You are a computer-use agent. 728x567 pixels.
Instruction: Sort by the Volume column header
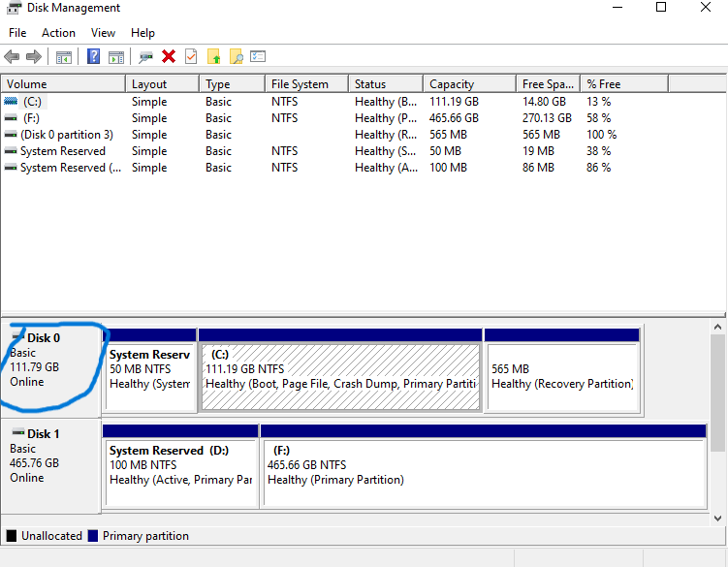[x=63, y=84]
